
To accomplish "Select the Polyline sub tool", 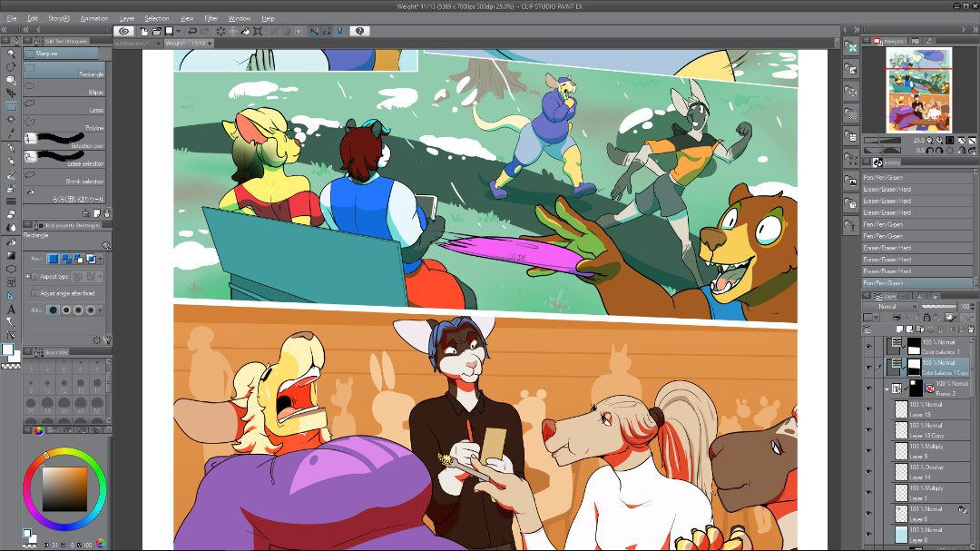I will click(x=65, y=125).
